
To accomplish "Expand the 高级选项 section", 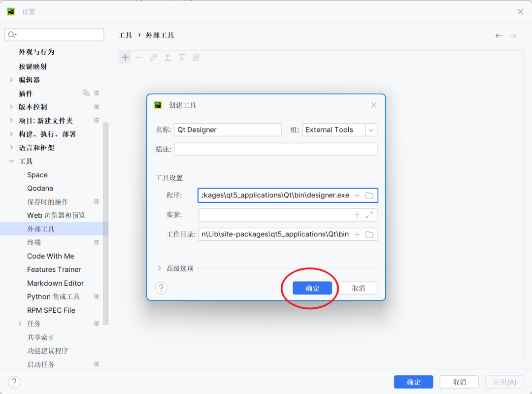I will coord(160,268).
